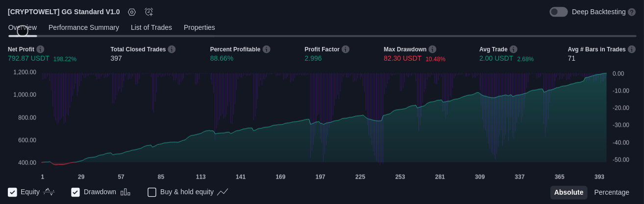Open the Deep Backtesting help icon
644x204 pixels.
632,12
